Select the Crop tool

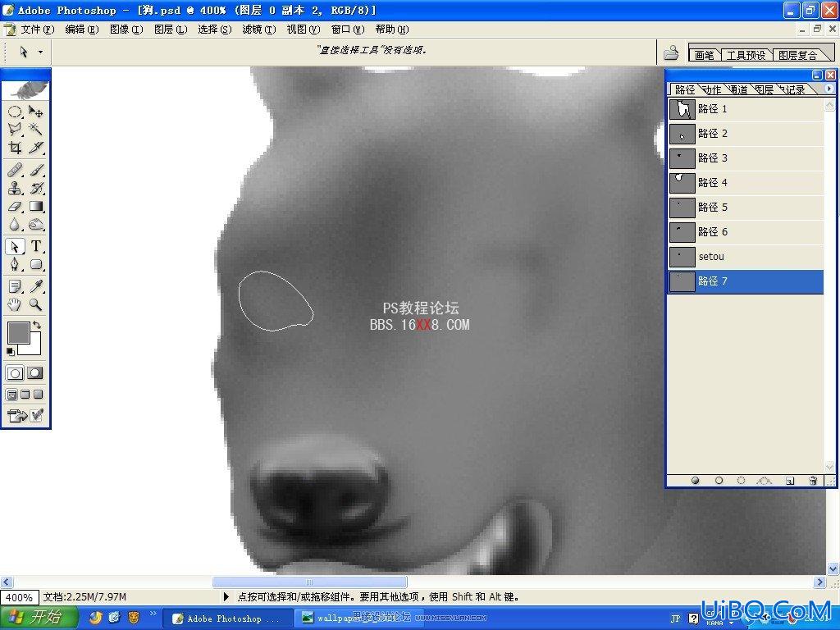tap(15, 147)
